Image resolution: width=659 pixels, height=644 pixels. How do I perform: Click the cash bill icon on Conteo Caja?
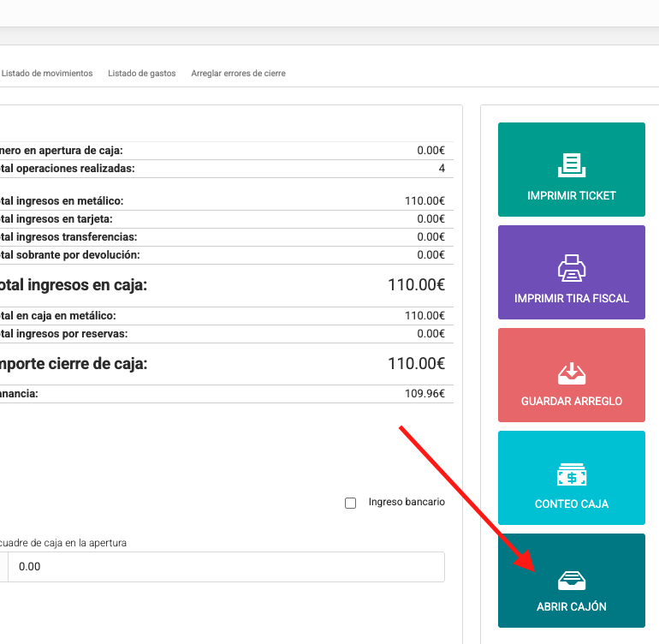(x=572, y=474)
